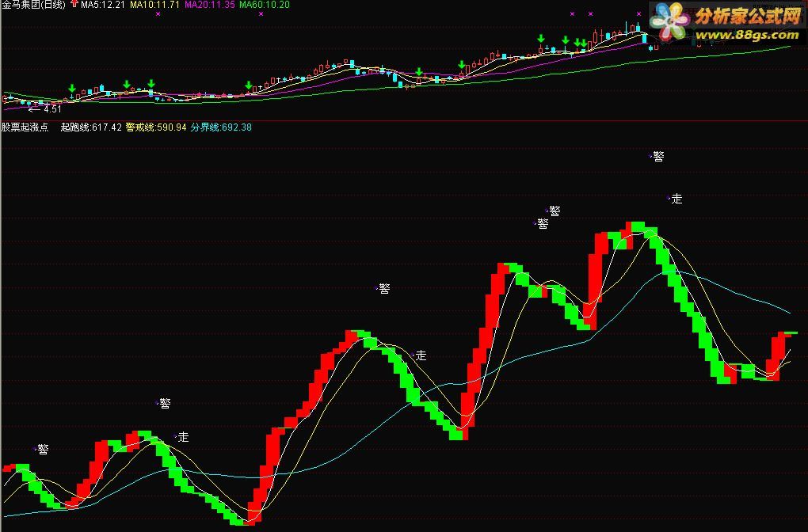This screenshot has height=532, width=808.
Task: Click the magenta MA20:11.35 label
Action: point(210,5)
